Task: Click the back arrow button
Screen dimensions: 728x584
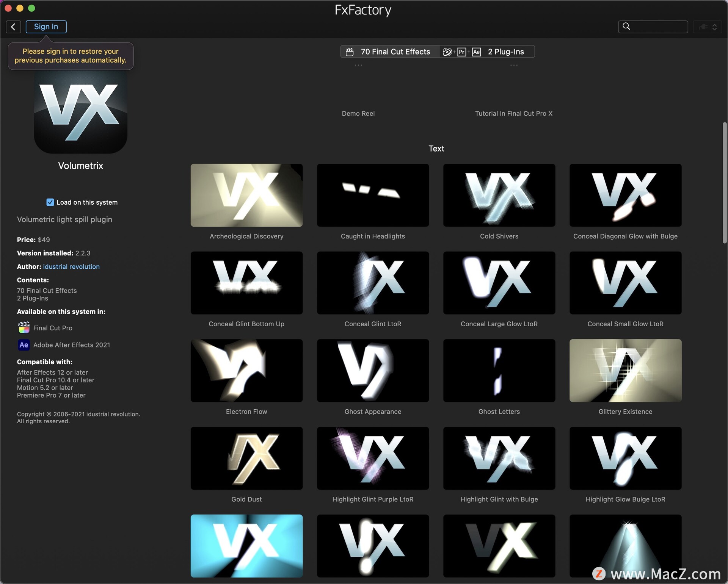Action: (x=13, y=27)
